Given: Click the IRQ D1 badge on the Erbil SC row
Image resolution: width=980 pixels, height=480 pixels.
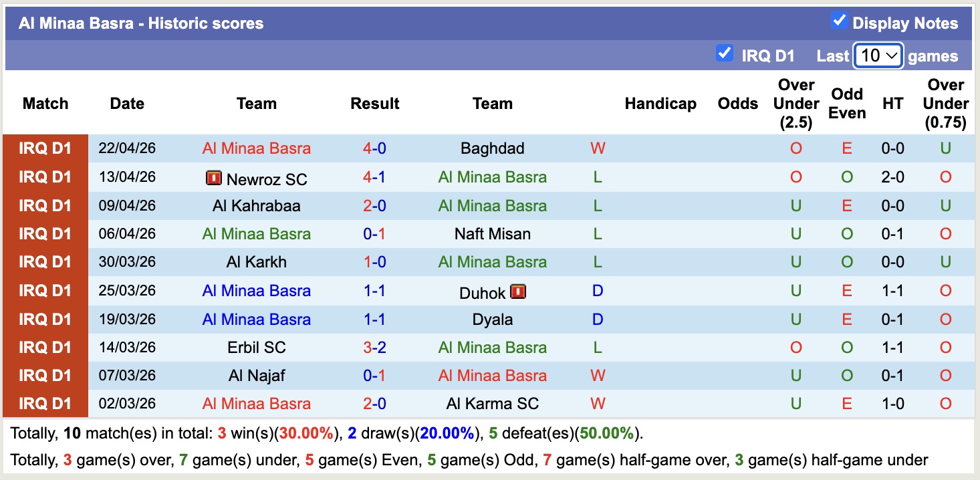Looking at the screenshot, I should point(45,347).
